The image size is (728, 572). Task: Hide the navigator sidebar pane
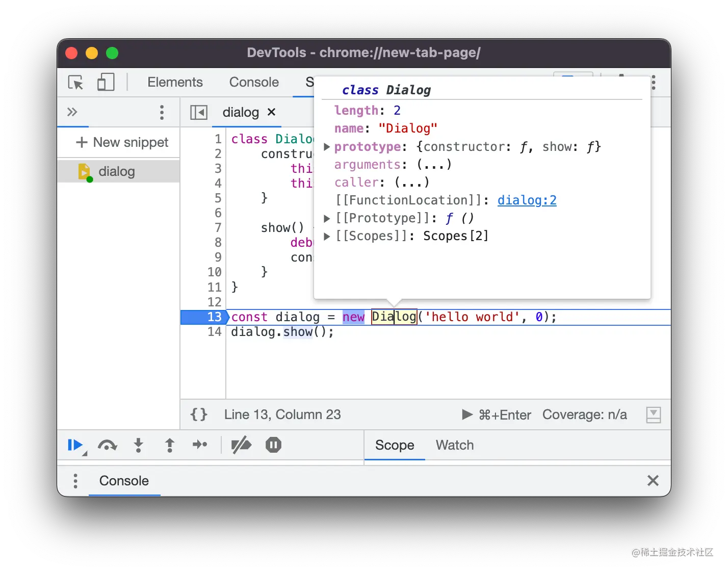tap(199, 112)
